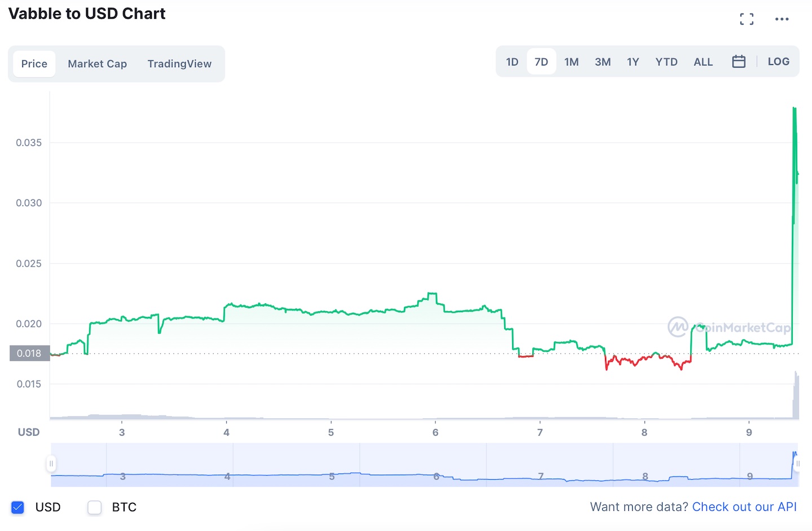The image size is (812, 531).
Task: Toggle the USD currency checkbox
Action: (x=18, y=507)
